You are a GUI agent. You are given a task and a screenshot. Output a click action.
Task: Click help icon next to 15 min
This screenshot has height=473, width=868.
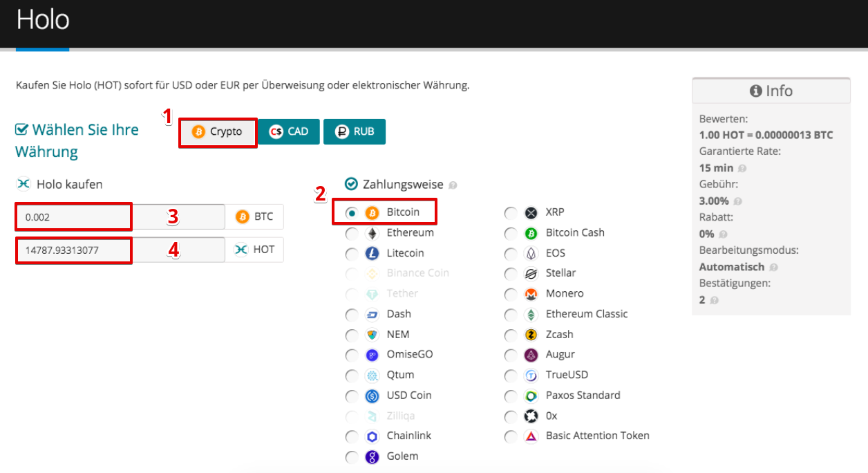[742, 168]
